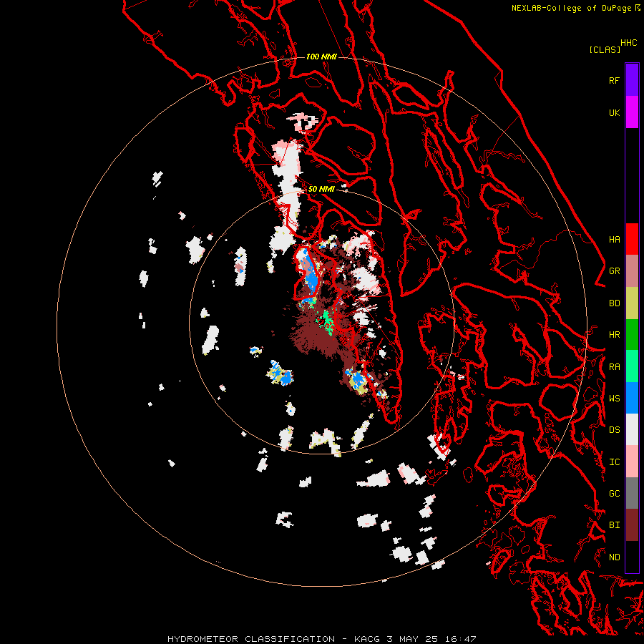Click the IC legend label

tap(614, 462)
